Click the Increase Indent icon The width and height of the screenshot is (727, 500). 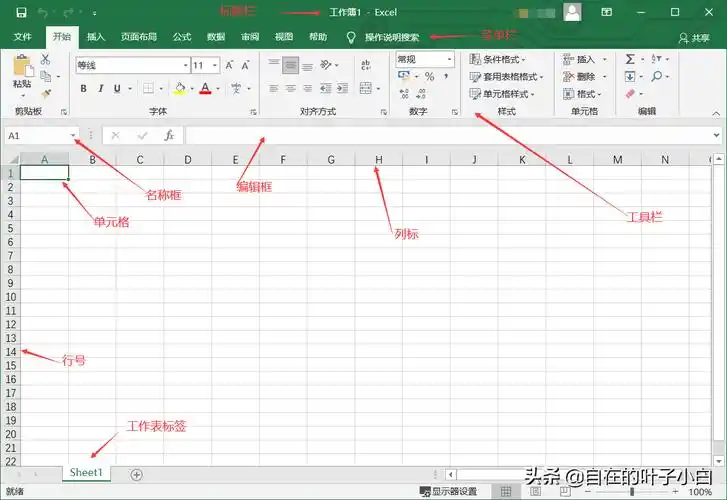[x=343, y=88]
